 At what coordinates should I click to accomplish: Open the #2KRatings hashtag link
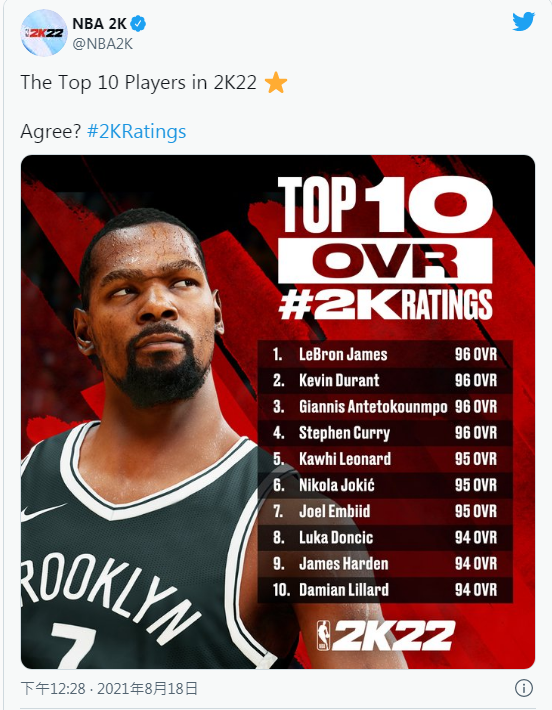pos(136,131)
